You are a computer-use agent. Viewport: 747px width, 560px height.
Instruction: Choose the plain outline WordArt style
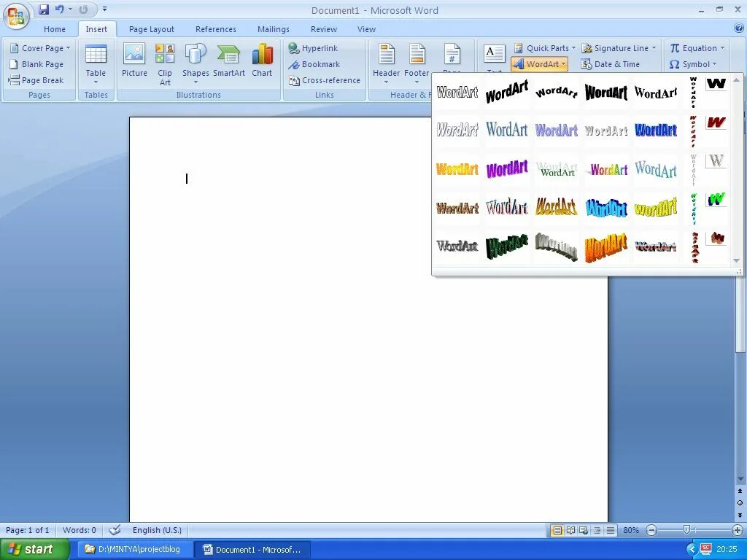point(457,92)
